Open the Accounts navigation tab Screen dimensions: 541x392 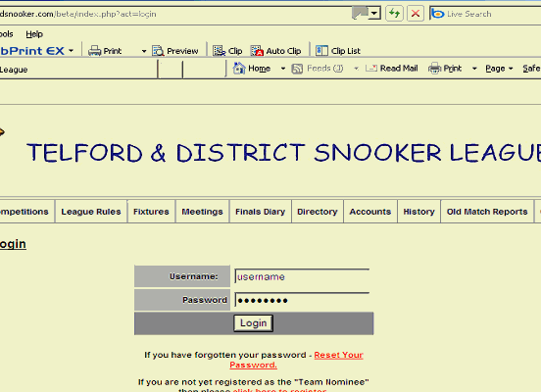pyautogui.click(x=370, y=212)
